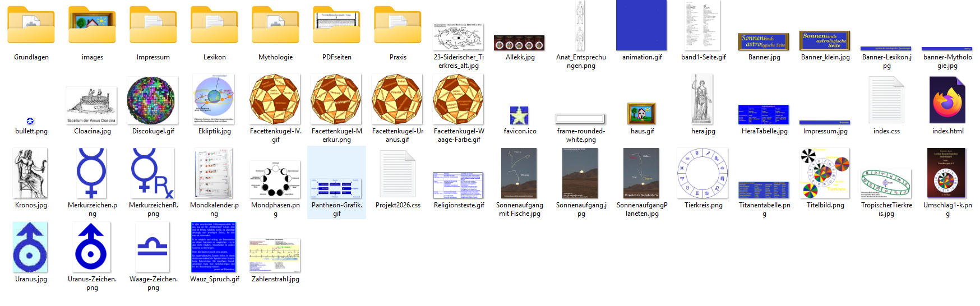Select the PDFseiten folder

tap(336, 26)
